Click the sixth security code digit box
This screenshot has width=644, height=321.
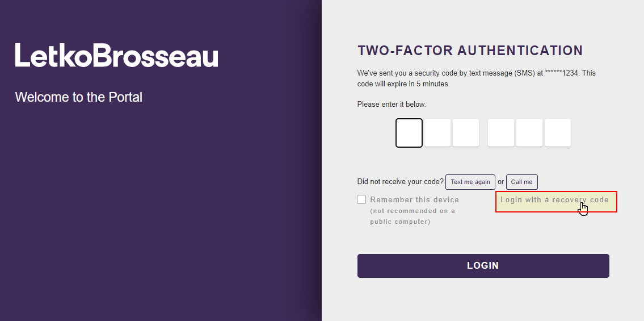click(558, 133)
